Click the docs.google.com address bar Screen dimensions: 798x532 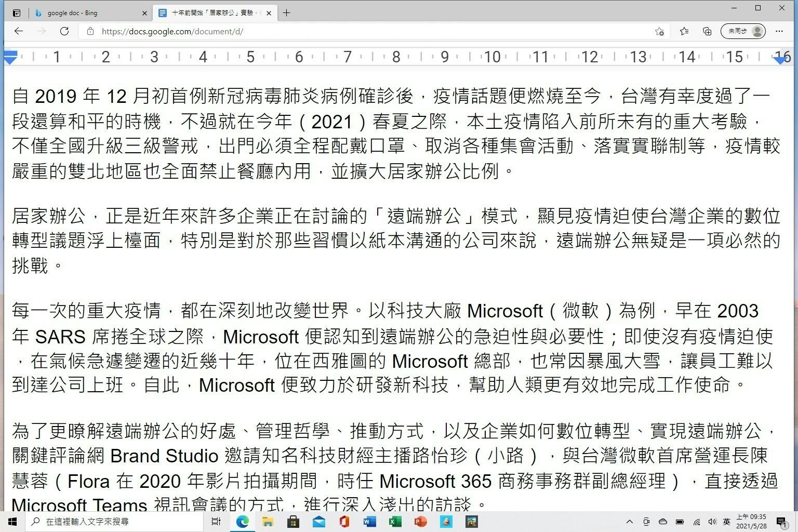[x=374, y=31]
